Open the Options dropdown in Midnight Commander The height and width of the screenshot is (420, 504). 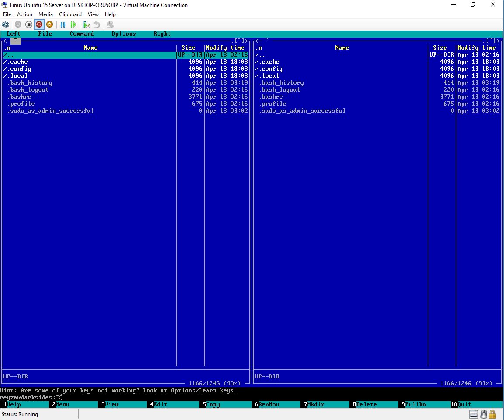point(124,34)
